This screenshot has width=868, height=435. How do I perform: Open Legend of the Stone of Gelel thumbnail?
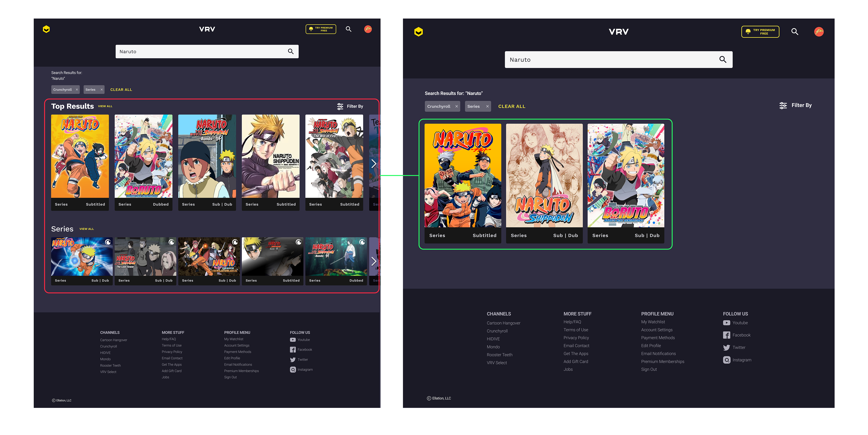pos(209,261)
